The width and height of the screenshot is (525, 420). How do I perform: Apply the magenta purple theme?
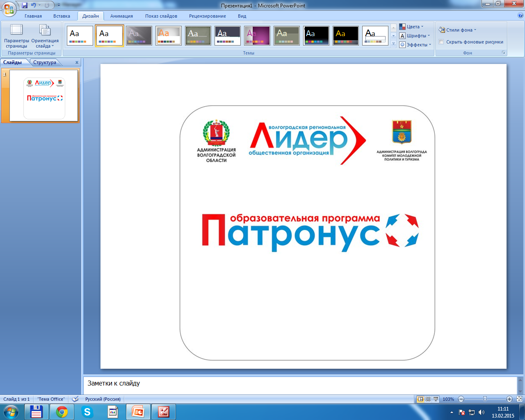pos(257,36)
